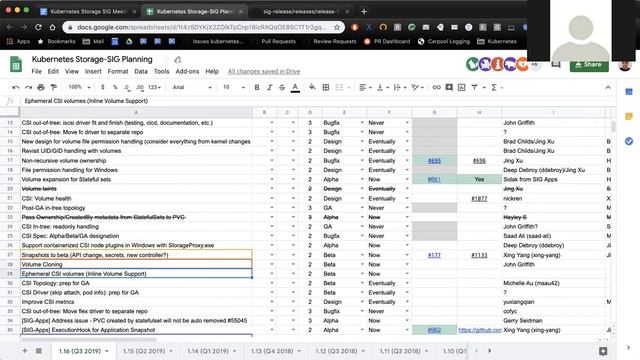Format as currency with dollar icon
Screen dimensions: 640x360
(102, 87)
